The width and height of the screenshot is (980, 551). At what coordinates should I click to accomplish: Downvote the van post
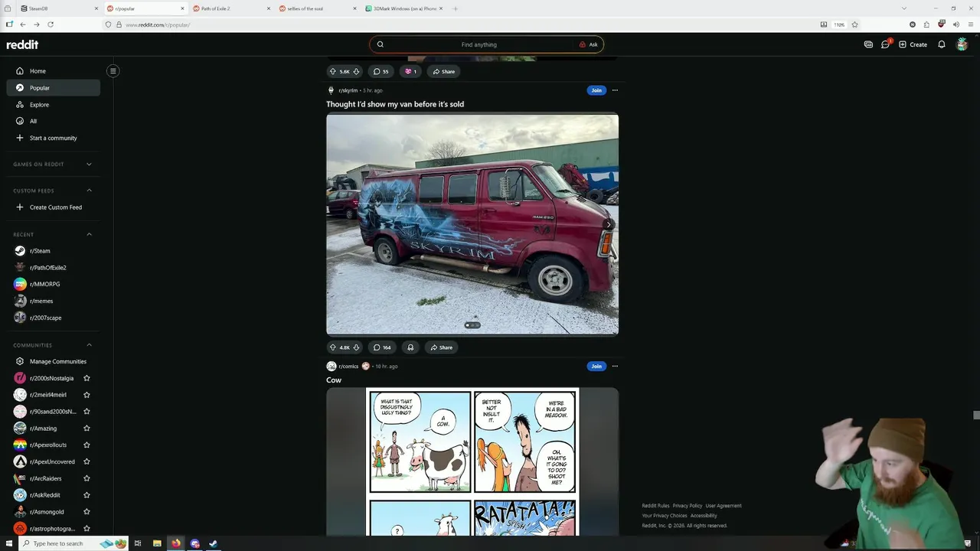[x=356, y=347]
